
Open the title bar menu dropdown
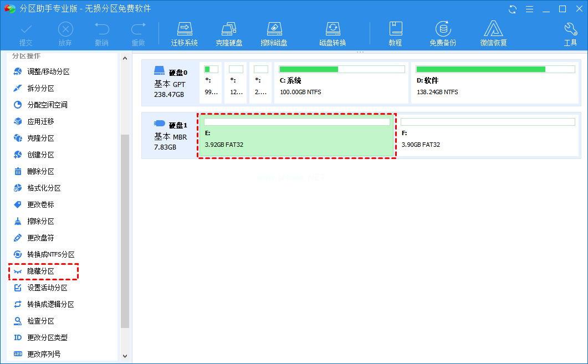(529, 9)
